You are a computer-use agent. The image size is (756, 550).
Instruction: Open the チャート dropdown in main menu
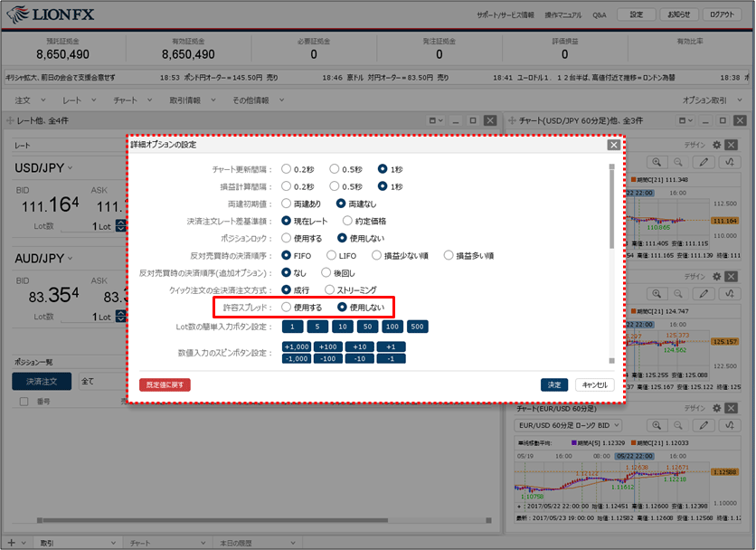[x=133, y=100]
